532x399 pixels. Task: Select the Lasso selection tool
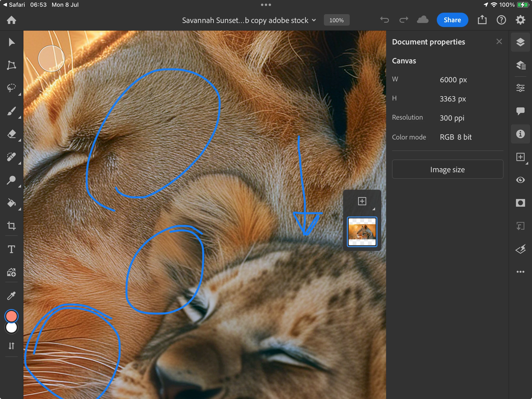11,88
